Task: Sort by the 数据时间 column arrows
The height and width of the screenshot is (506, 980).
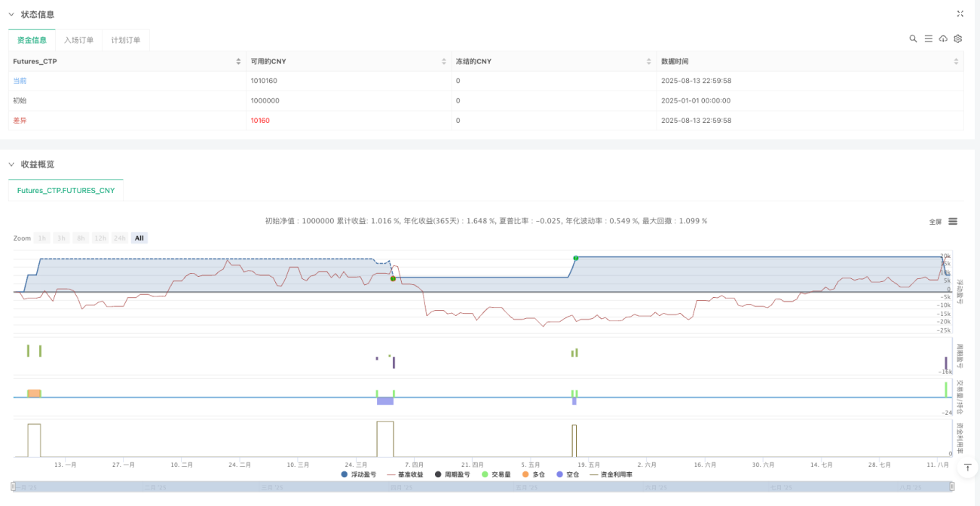Action: pyautogui.click(x=956, y=61)
